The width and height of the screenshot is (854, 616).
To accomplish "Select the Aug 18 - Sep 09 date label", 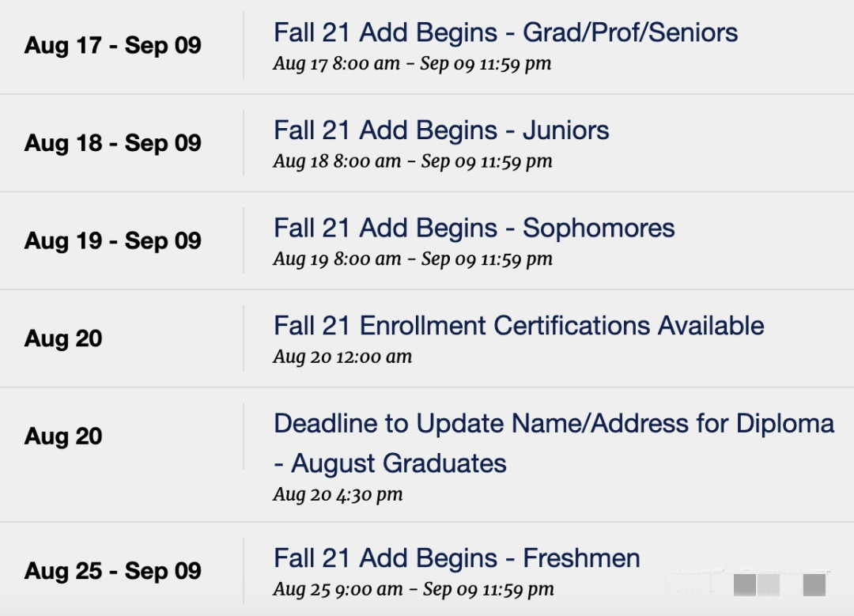I will (113, 143).
